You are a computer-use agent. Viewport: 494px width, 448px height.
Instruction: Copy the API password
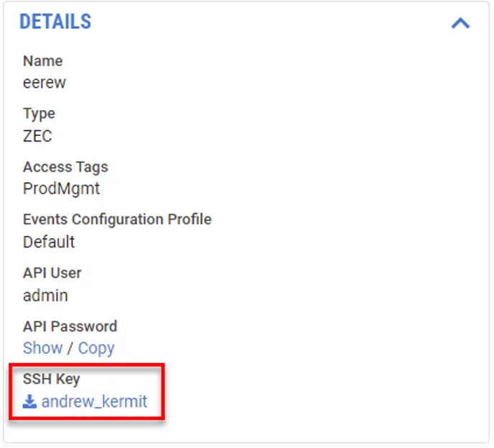(x=96, y=349)
